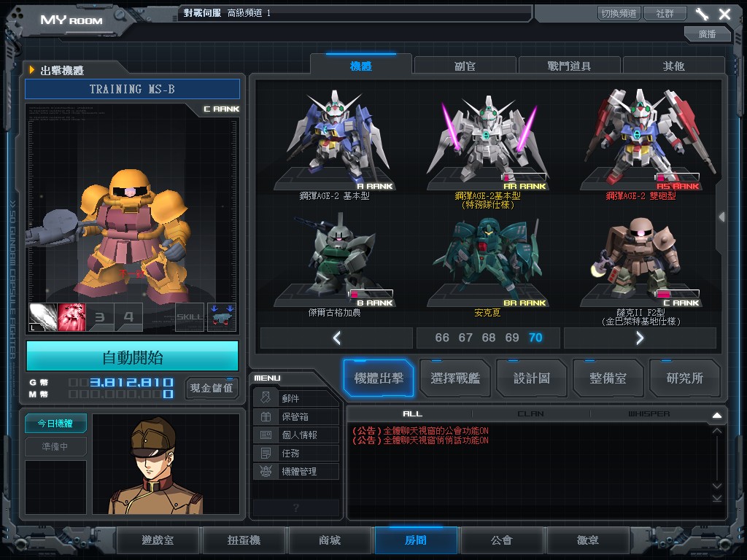Go to unit page 66
Viewport: 747px width, 560px height.
(441, 338)
